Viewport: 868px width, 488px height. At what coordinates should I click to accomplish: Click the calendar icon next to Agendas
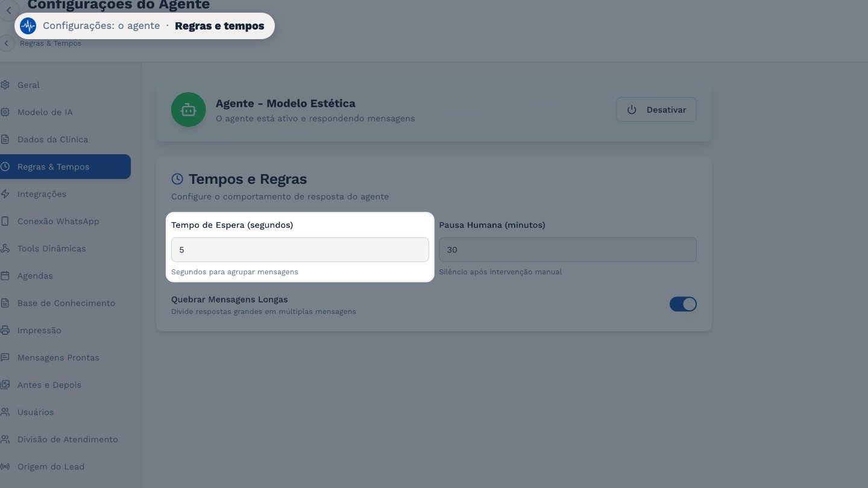[5, 276]
